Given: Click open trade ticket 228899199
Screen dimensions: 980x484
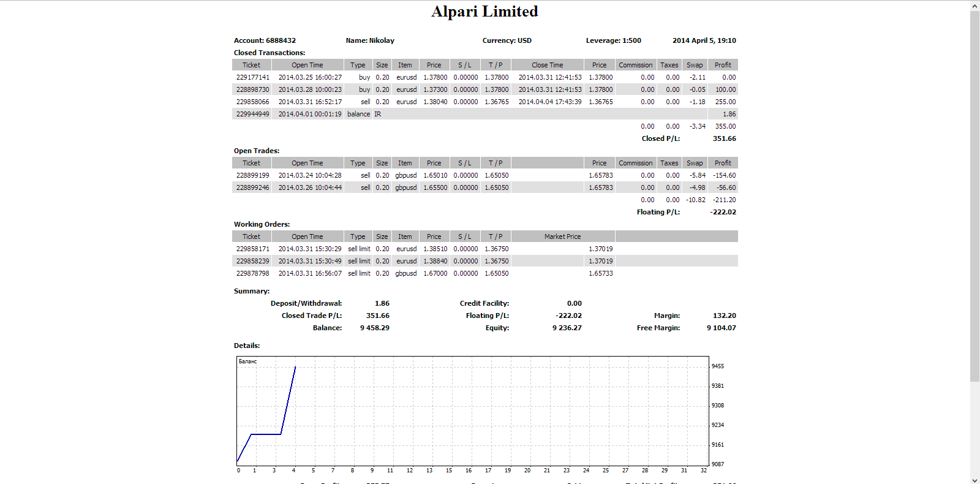Looking at the screenshot, I should click(x=252, y=175).
